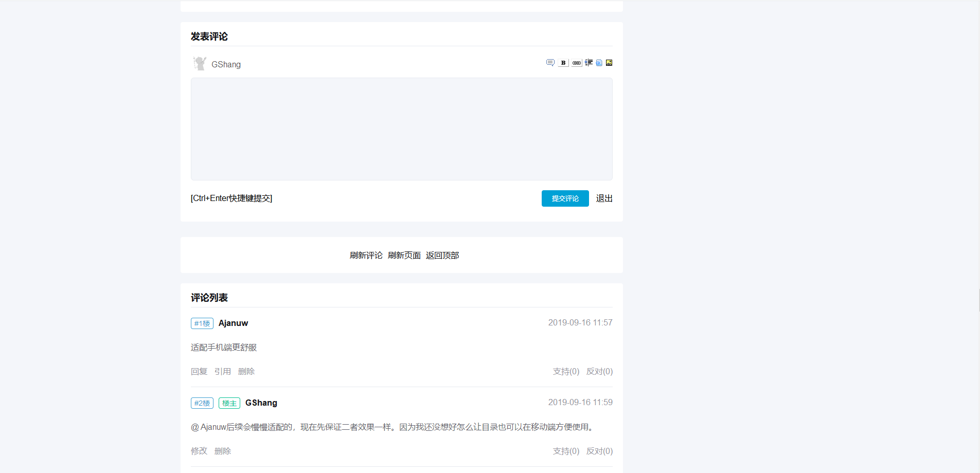Click 反对(0) on the first comment
This screenshot has width=980, height=473.
coord(599,372)
